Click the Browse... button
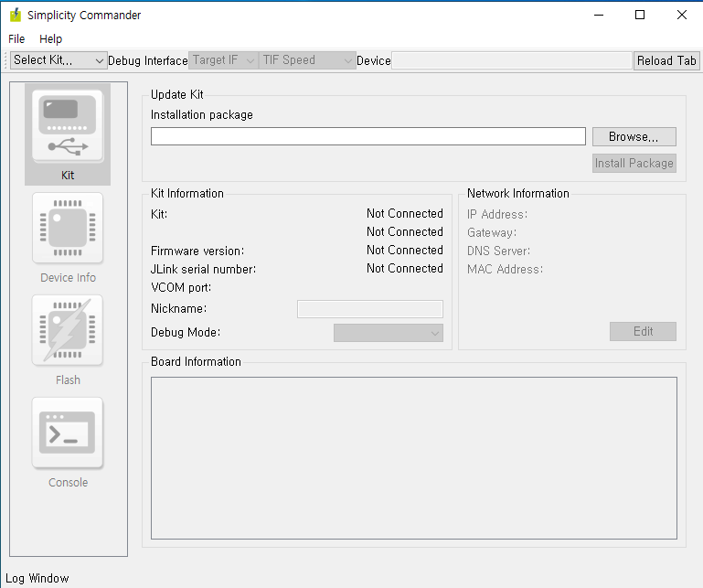Viewport: 703px width, 588px height. tap(634, 137)
